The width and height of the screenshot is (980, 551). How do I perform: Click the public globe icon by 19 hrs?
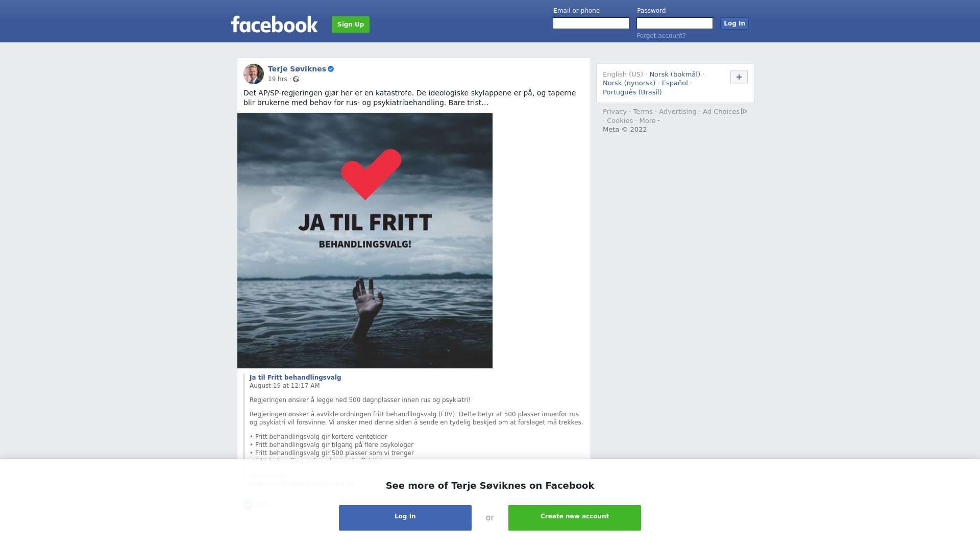[x=296, y=79]
